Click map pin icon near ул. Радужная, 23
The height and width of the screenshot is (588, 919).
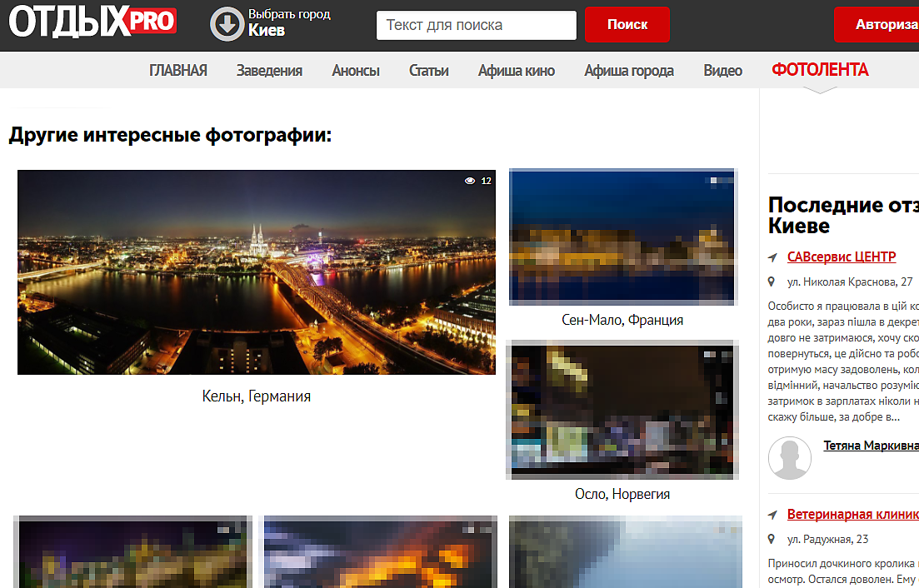[773, 540]
